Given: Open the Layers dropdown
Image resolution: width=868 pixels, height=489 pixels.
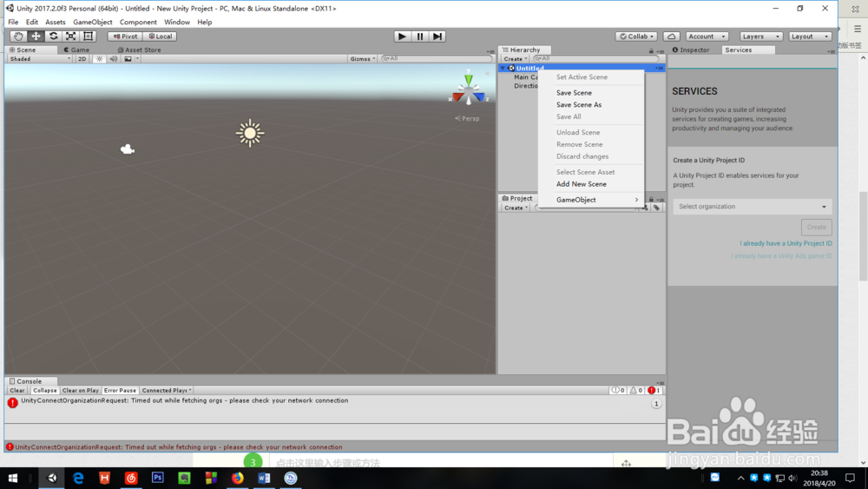Looking at the screenshot, I should pos(760,36).
